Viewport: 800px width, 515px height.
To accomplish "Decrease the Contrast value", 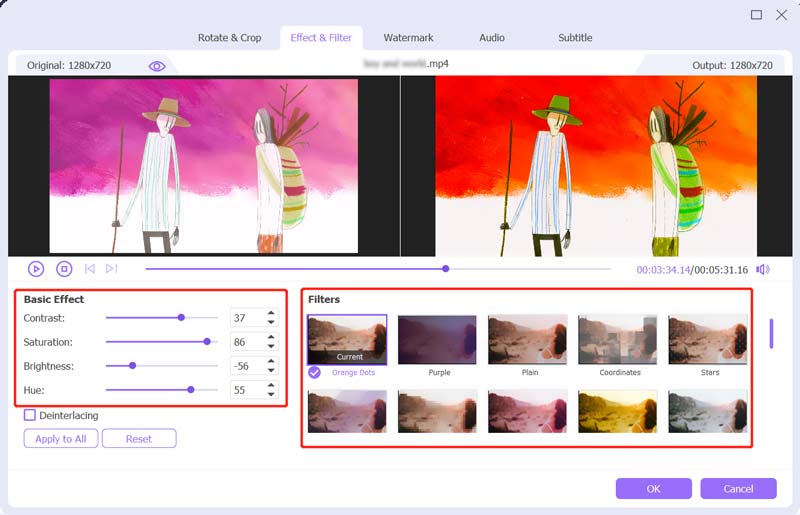I will (x=271, y=322).
